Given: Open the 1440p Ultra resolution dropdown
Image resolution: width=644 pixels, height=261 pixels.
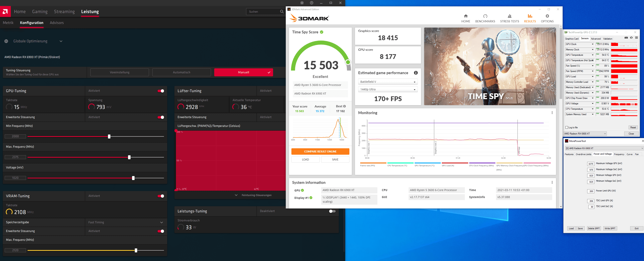Looking at the screenshot, I should [388, 89].
